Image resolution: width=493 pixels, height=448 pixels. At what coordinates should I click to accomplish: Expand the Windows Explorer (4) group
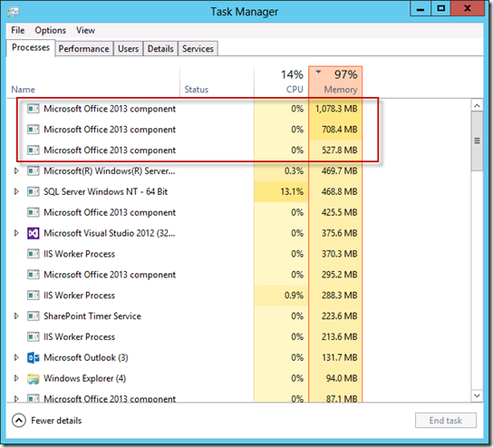[16, 378]
